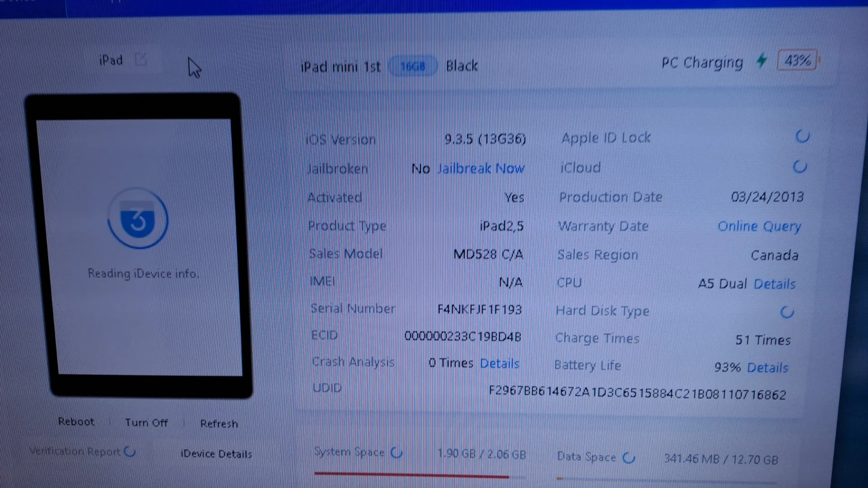Click Refresh under the device preview
The image size is (868, 488).
pyautogui.click(x=219, y=424)
